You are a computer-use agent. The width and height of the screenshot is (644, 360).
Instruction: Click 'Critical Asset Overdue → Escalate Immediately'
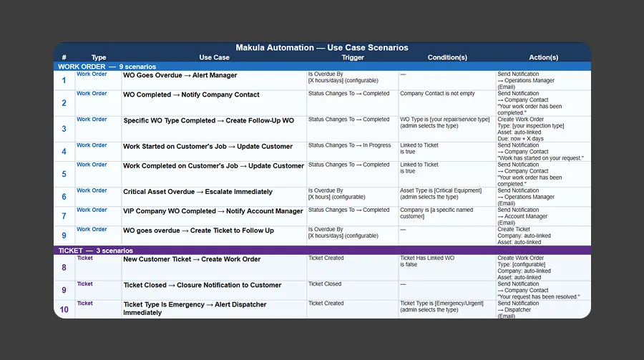click(x=197, y=192)
